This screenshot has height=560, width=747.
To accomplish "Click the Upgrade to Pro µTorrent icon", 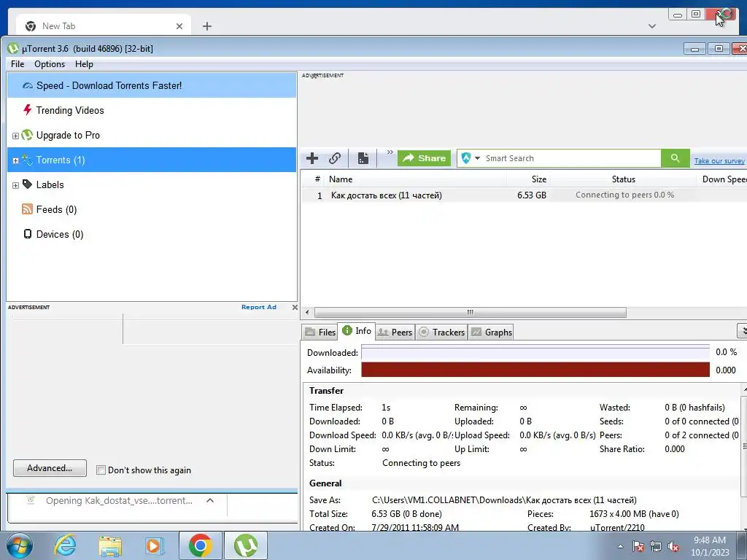I will tap(27, 135).
